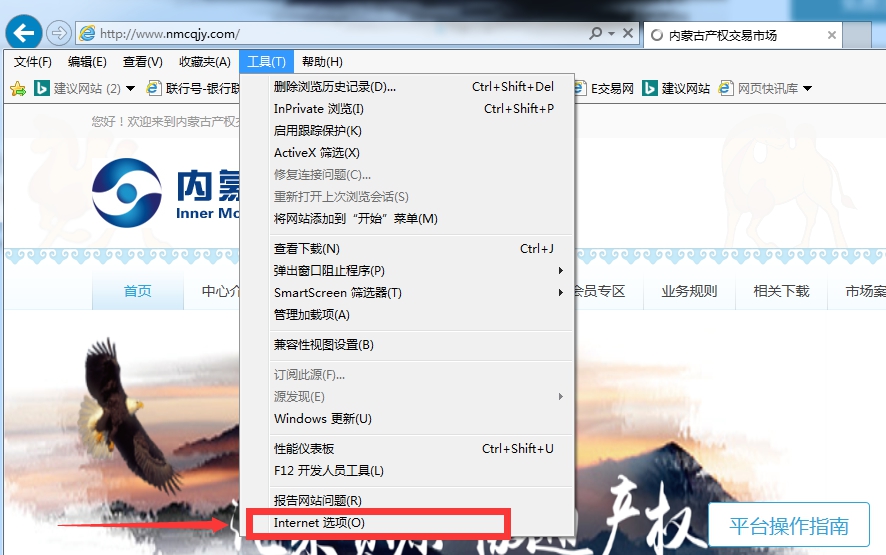The height and width of the screenshot is (555, 886).
Task: Open the 帮助(H) menu
Action: 322,62
